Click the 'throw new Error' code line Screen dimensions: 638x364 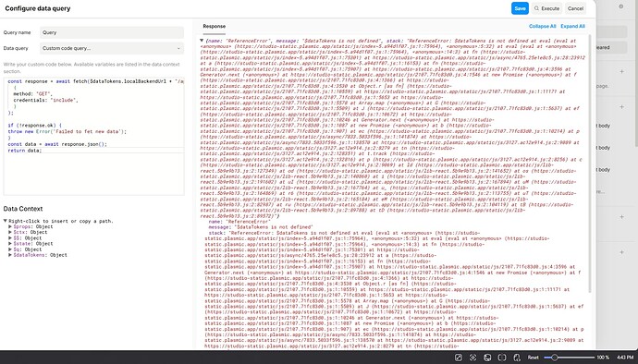pos(67,131)
